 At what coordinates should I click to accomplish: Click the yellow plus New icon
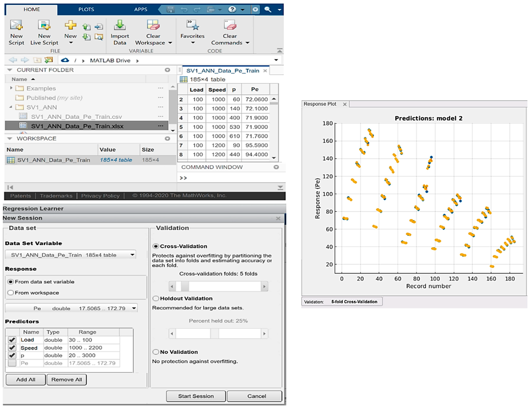tap(70, 25)
